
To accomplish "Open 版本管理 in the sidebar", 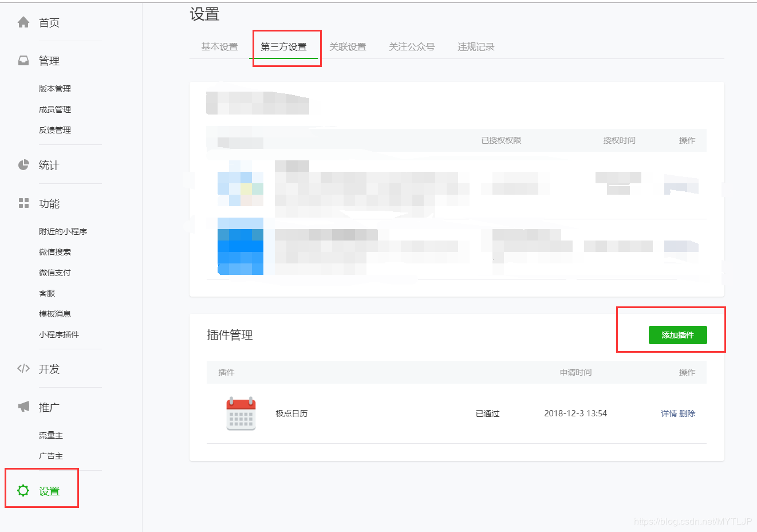I will 55,89.
